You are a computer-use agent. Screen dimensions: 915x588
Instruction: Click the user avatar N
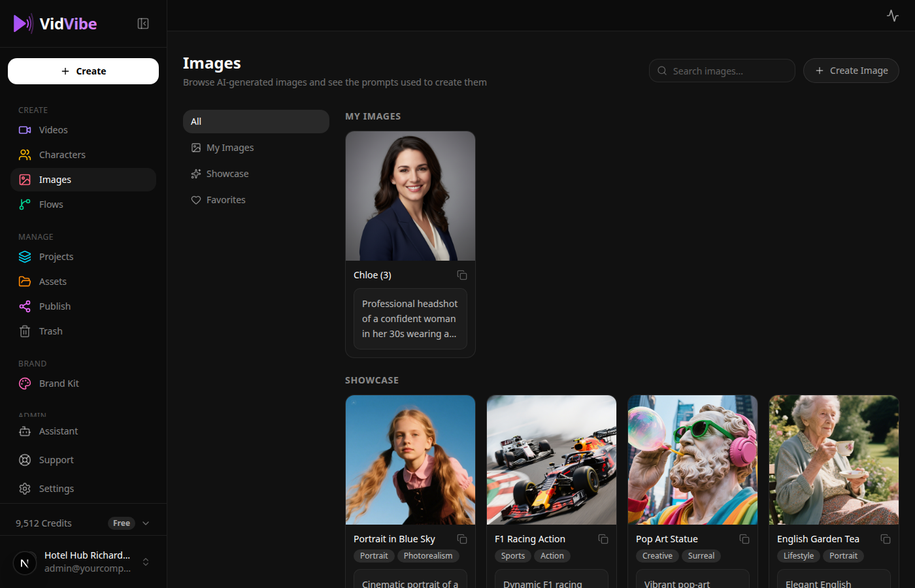25,563
